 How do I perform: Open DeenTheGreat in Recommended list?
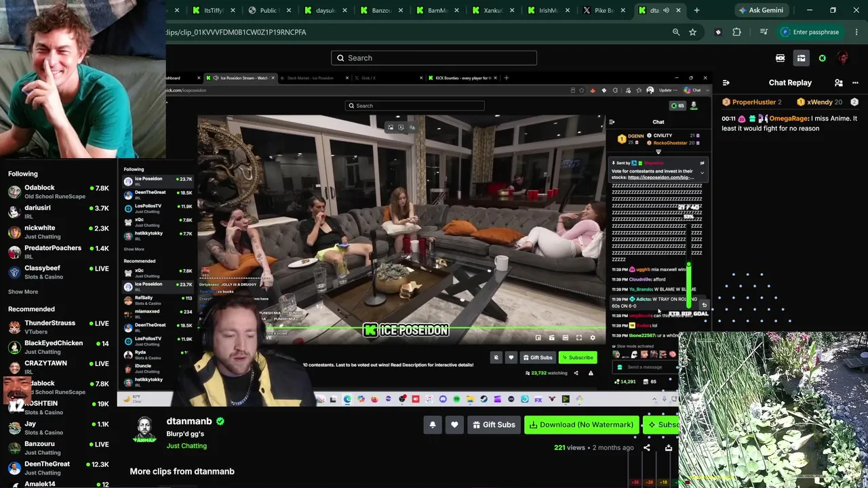(x=58, y=468)
